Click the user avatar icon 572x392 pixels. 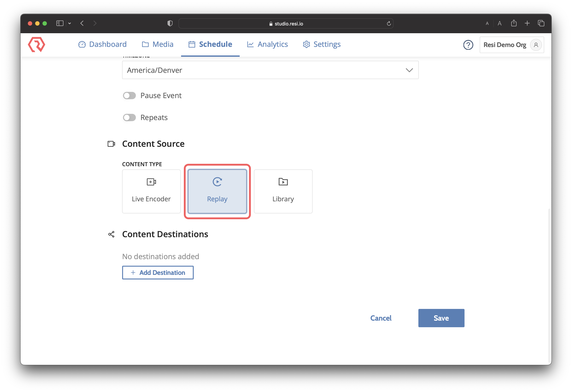tap(536, 45)
